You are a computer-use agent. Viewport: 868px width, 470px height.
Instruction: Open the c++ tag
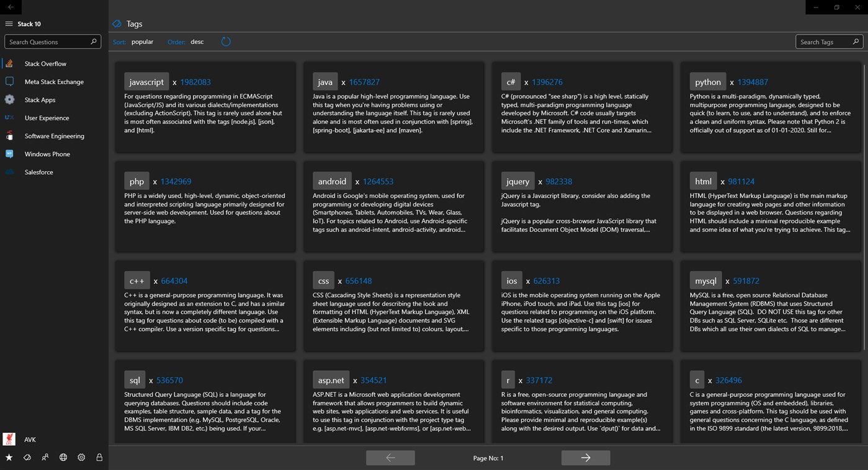136,280
